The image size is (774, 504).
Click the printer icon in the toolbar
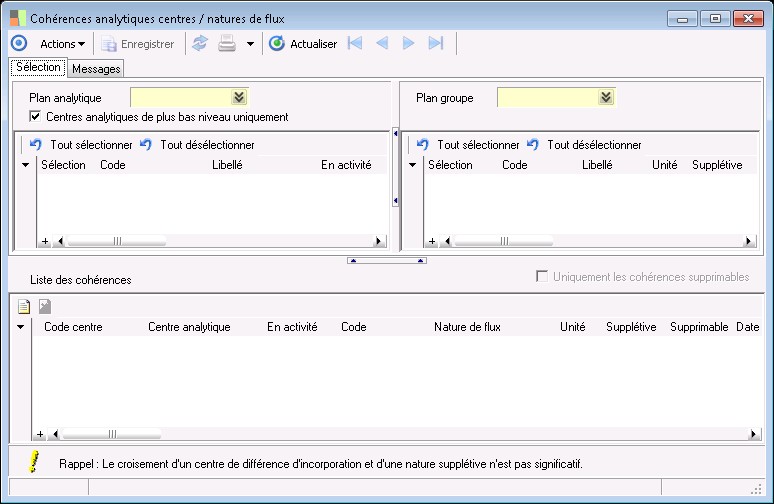[227, 43]
